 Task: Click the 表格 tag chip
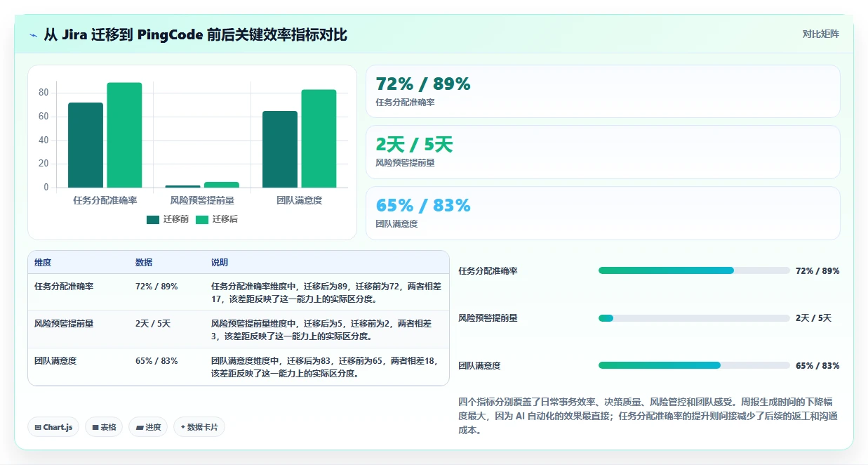click(x=104, y=427)
